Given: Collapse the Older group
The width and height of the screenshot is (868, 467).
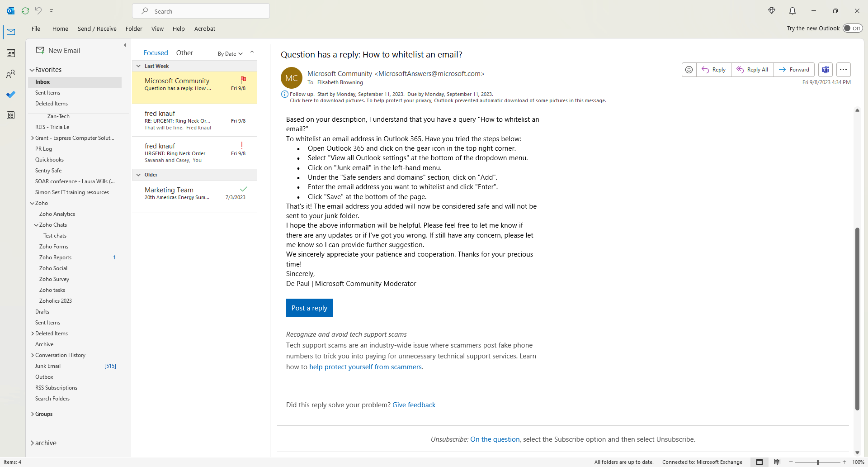Looking at the screenshot, I should pos(138,175).
